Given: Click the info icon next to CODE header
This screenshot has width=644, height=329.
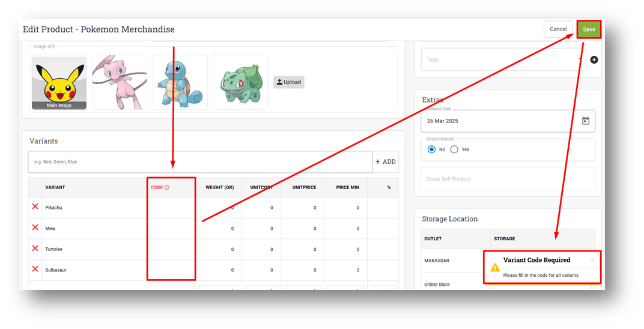Looking at the screenshot, I should coord(167,187).
